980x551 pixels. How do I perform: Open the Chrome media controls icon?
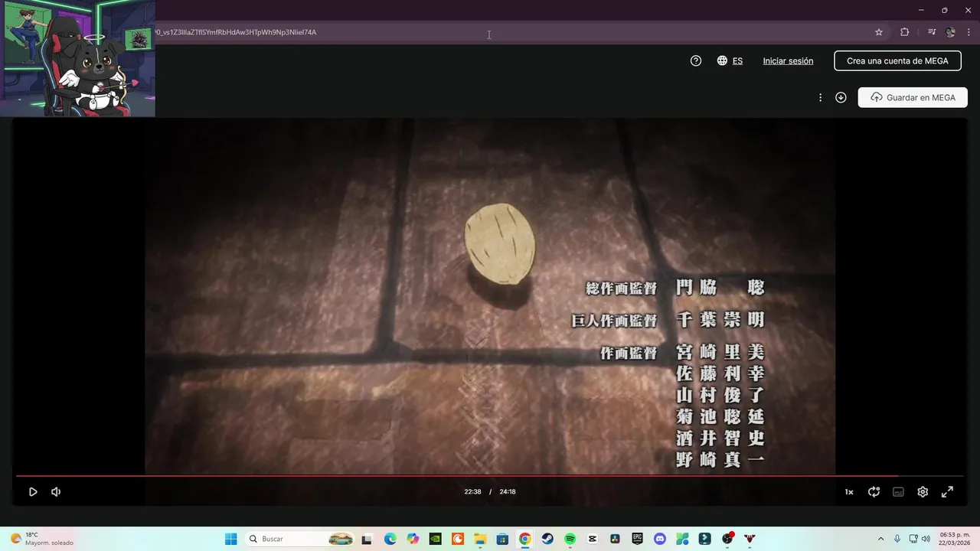(x=932, y=32)
